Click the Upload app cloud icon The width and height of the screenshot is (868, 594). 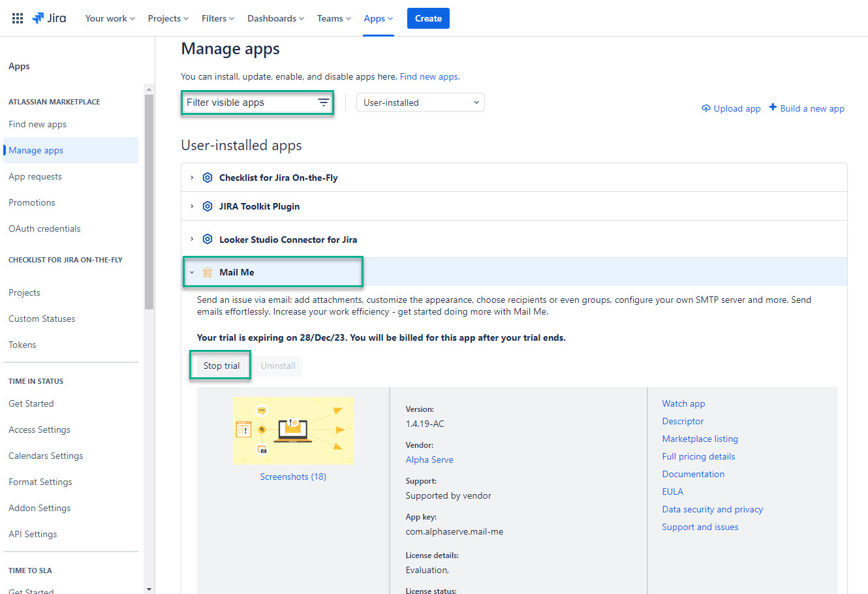pyautogui.click(x=705, y=108)
